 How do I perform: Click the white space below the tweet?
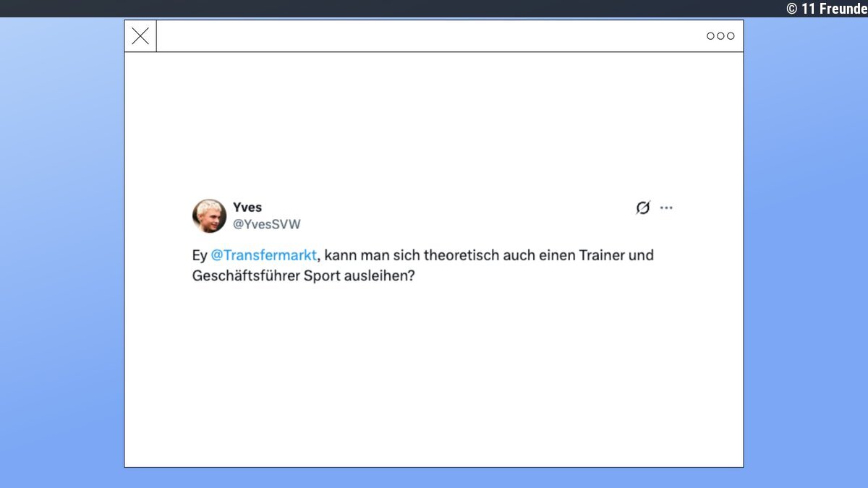point(434,376)
